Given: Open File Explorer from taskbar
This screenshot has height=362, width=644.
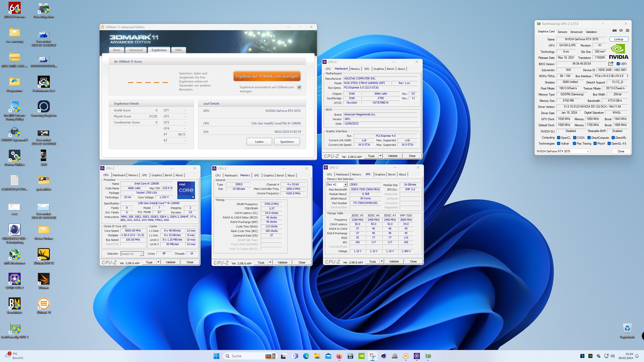Looking at the screenshot, I should 317,356.
